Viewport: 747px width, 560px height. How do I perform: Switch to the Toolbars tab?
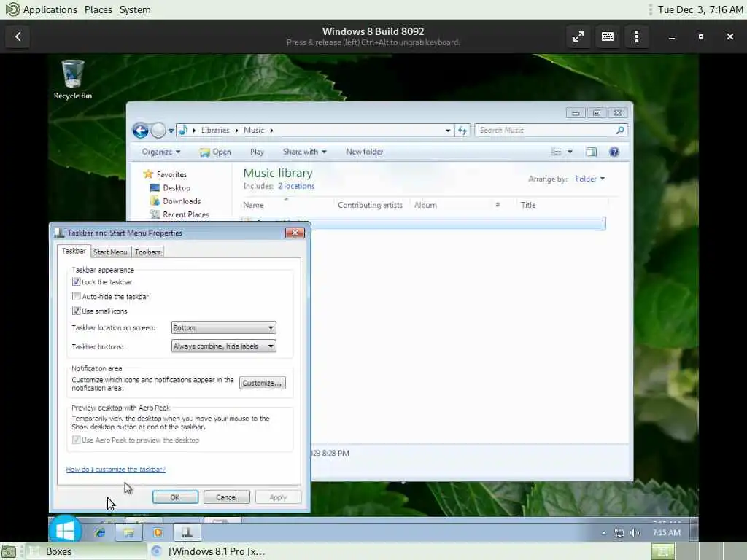pyautogui.click(x=147, y=252)
